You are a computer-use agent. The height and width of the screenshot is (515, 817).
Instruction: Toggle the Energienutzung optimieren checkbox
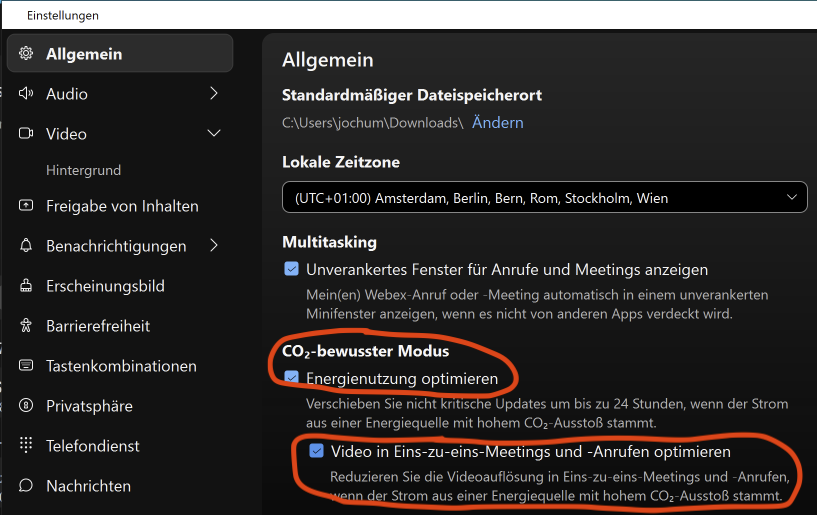(x=292, y=378)
